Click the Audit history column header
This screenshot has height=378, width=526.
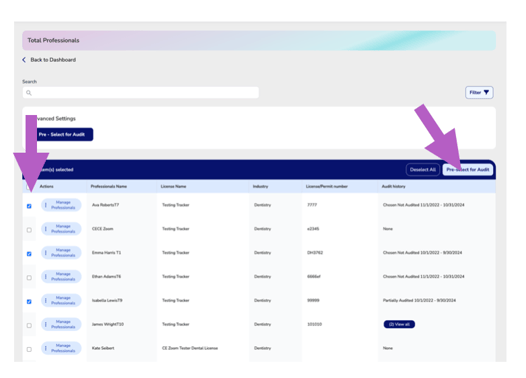[x=393, y=186]
